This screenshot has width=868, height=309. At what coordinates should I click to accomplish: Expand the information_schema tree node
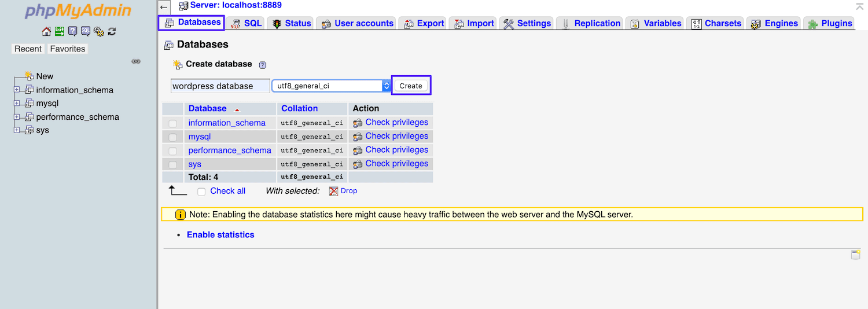pyautogui.click(x=17, y=90)
